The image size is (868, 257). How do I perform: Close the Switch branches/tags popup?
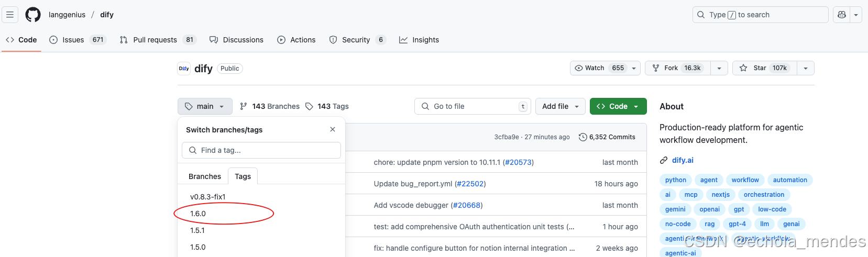point(333,129)
